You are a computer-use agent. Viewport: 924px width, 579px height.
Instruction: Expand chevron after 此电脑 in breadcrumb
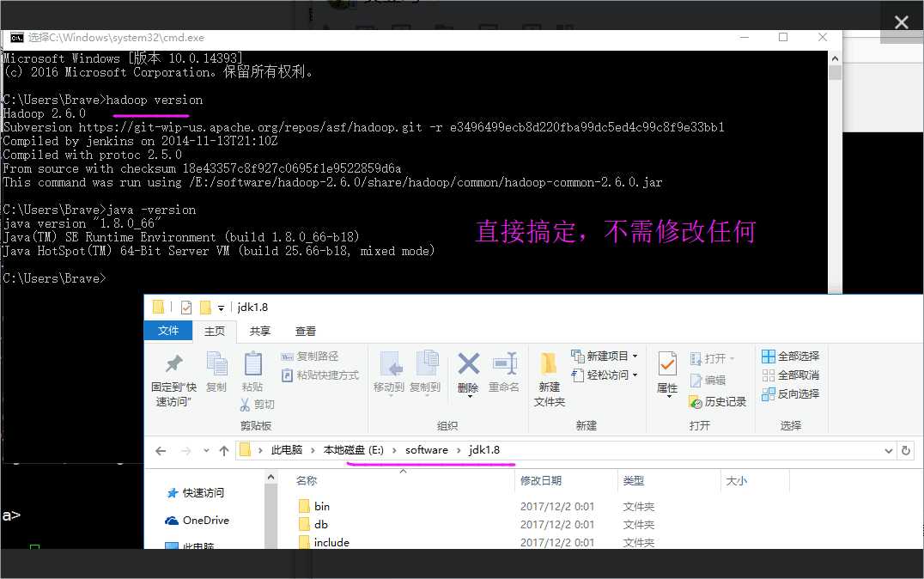313,450
